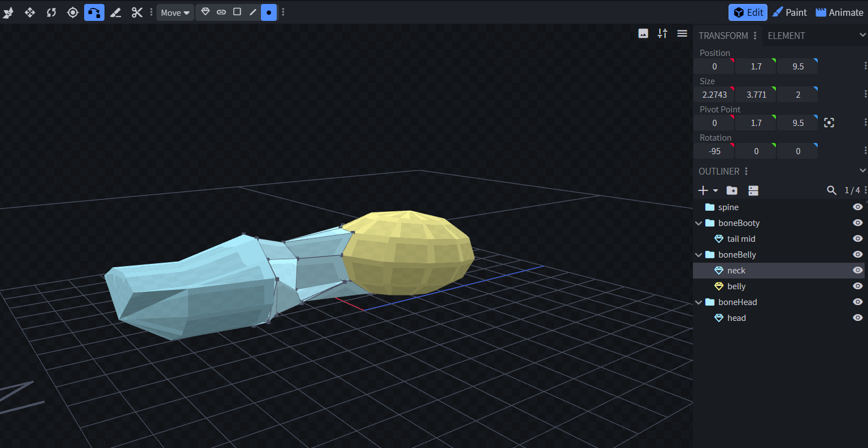Screen dimensions: 868x448
Task: Open the add element dropdown arrow
Action: tap(716, 191)
